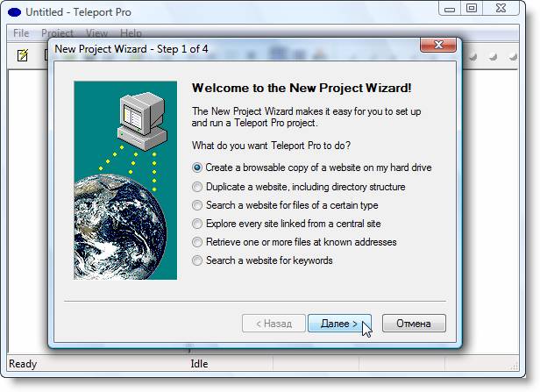Click the middle gray thread indicator ball
The height and width of the screenshot is (392, 540).
pyautogui.click(x=493, y=56)
